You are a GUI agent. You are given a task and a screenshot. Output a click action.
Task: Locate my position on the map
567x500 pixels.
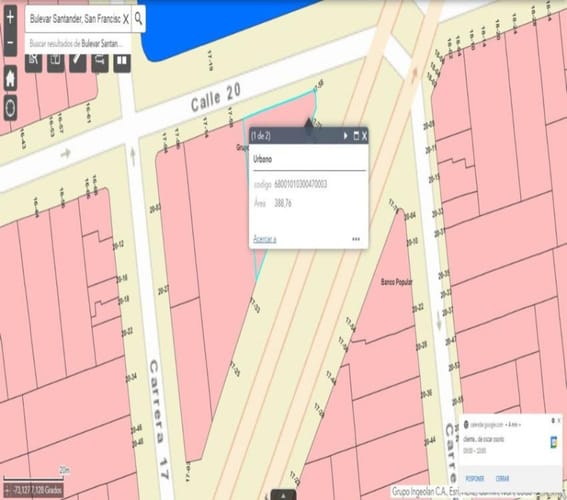10,107
